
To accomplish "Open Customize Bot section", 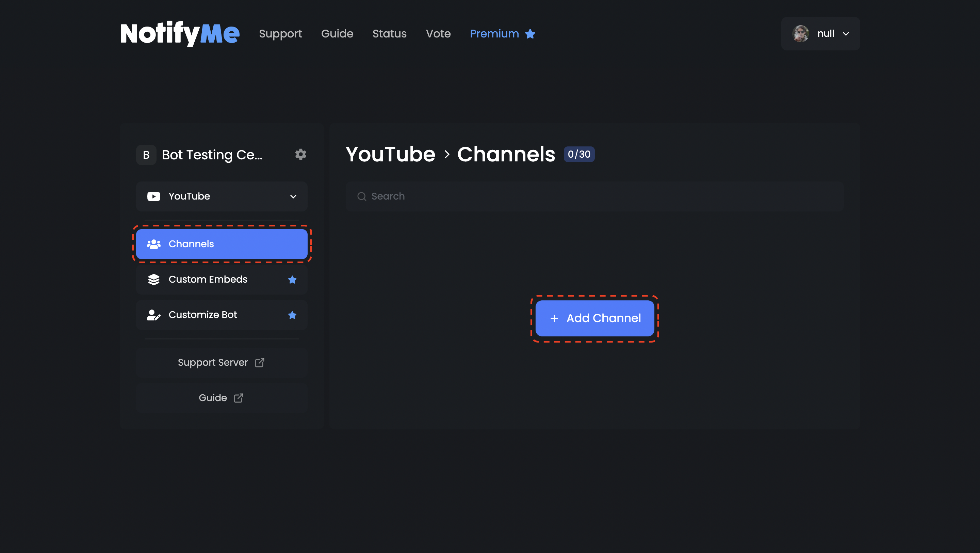I will [203, 315].
